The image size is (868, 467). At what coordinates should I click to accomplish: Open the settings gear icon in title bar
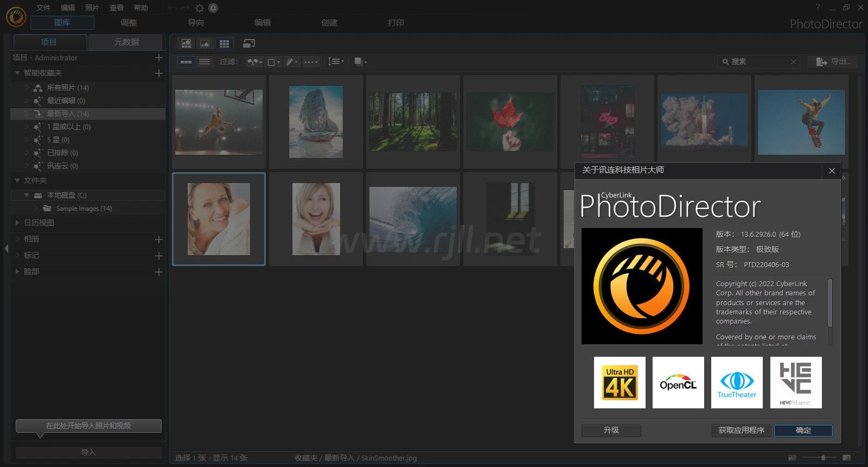(x=200, y=8)
